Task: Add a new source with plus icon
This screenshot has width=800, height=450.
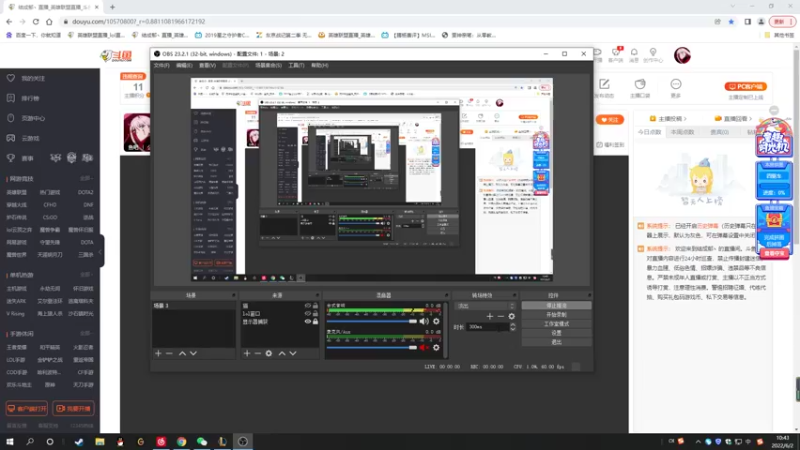Action: [x=247, y=353]
